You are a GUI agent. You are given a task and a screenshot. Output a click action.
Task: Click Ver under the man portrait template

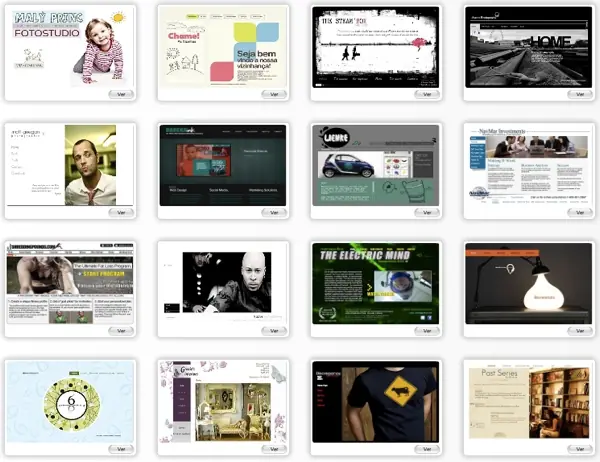pos(121,212)
